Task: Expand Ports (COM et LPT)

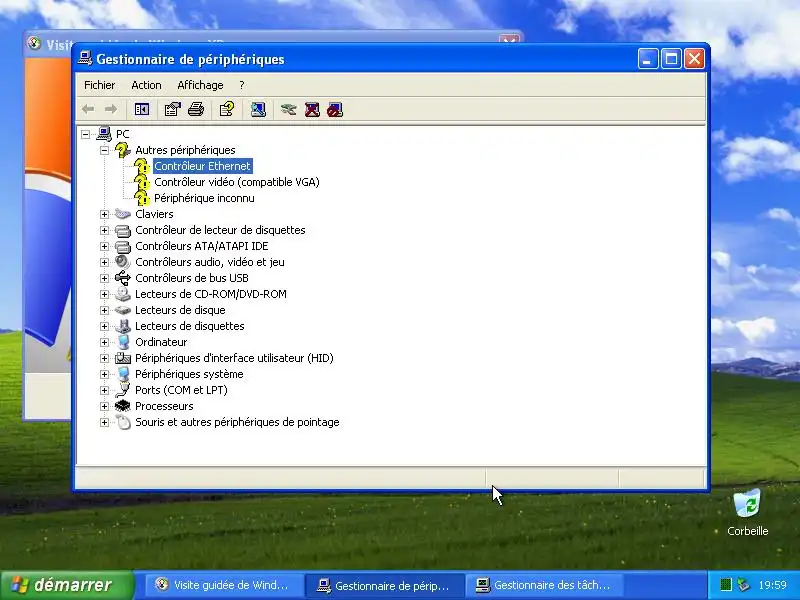Action: 105,390
